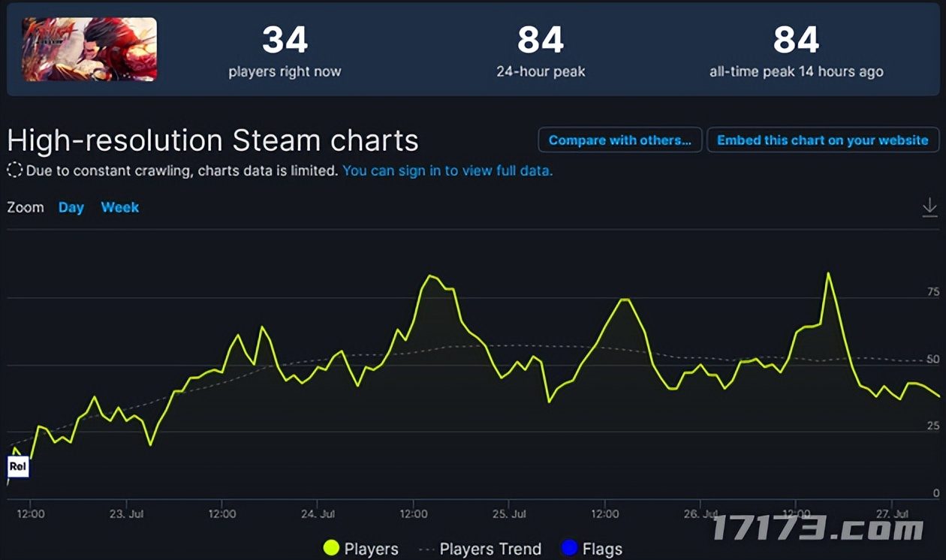The height and width of the screenshot is (560, 946).
Task: Click the dashed Players Trend legend line
Action: coord(426,549)
